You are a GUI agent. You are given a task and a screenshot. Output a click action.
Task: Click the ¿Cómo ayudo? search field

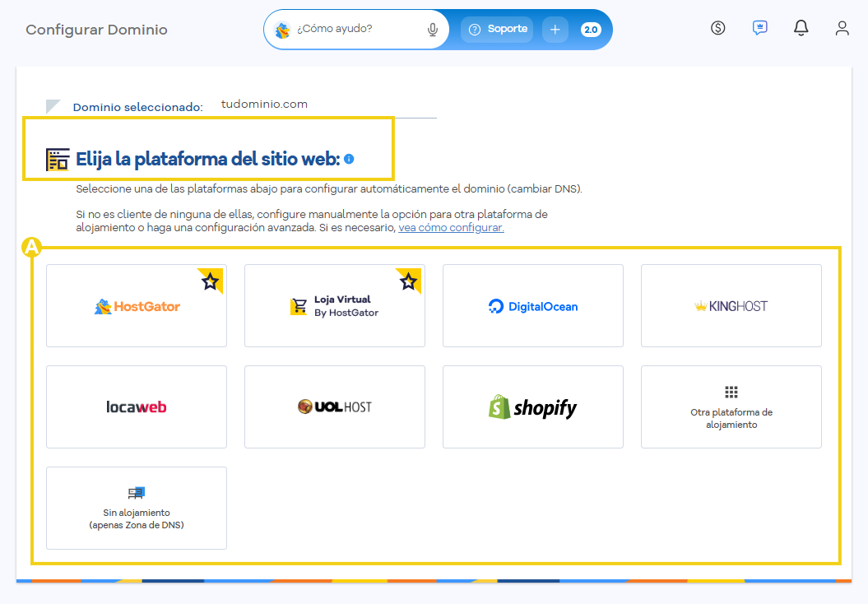(x=356, y=30)
